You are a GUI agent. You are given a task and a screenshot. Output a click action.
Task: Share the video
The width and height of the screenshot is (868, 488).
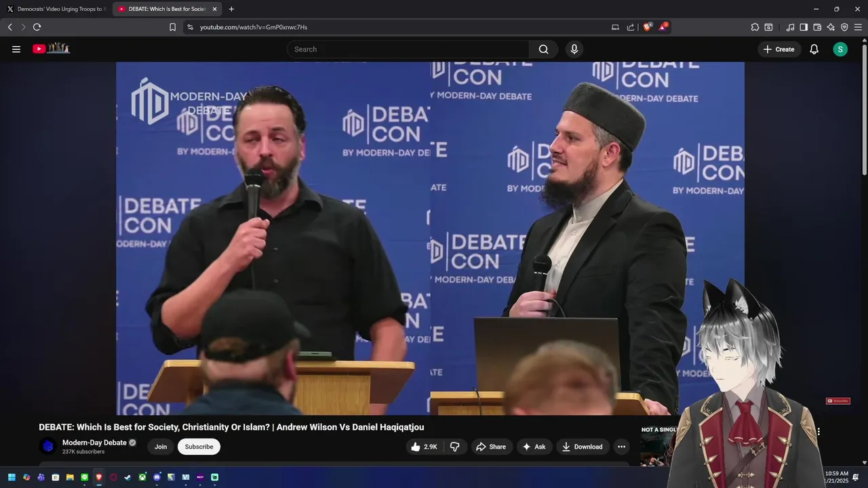(x=491, y=447)
